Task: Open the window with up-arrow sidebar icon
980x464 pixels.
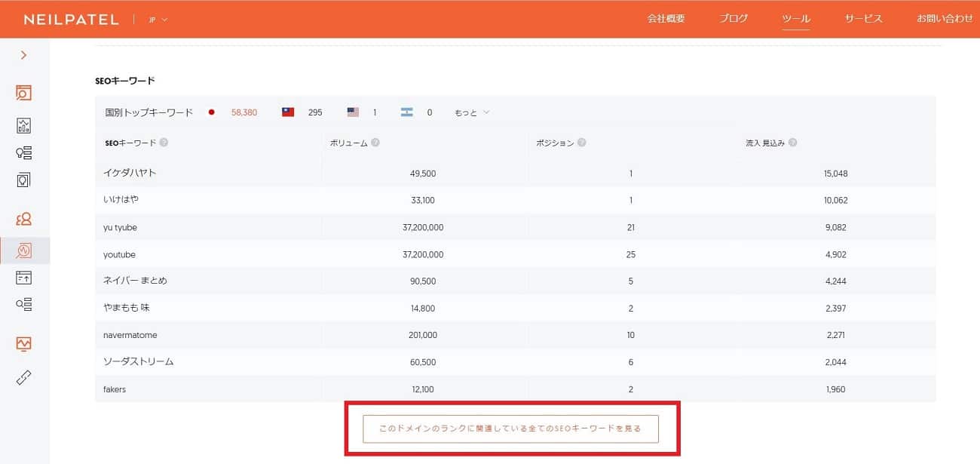Action: pyautogui.click(x=24, y=278)
